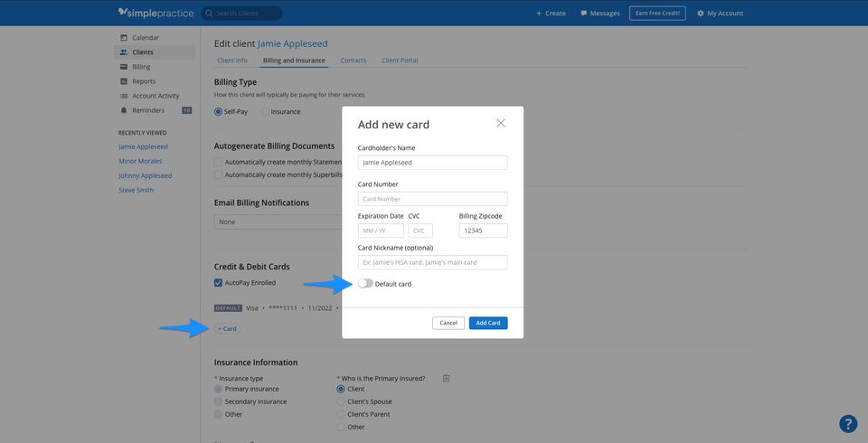Uncheck the AutoPay Enrolled checkbox

coord(218,283)
